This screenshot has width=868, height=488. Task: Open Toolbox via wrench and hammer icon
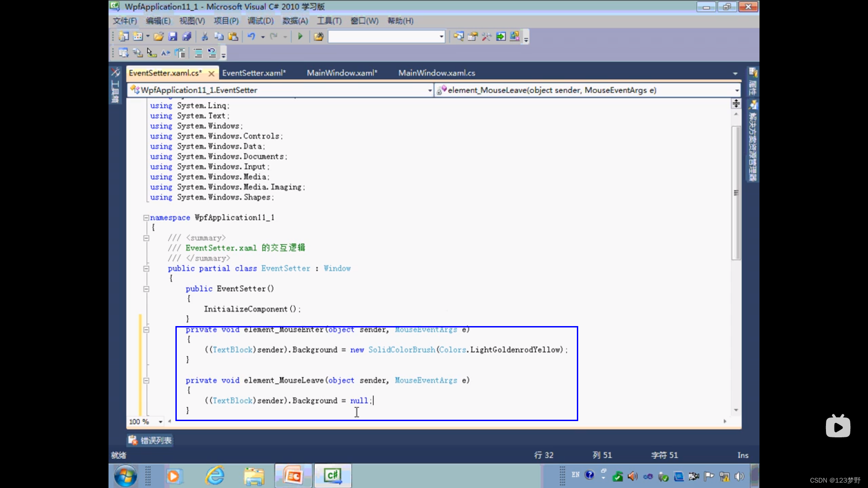tap(486, 37)
